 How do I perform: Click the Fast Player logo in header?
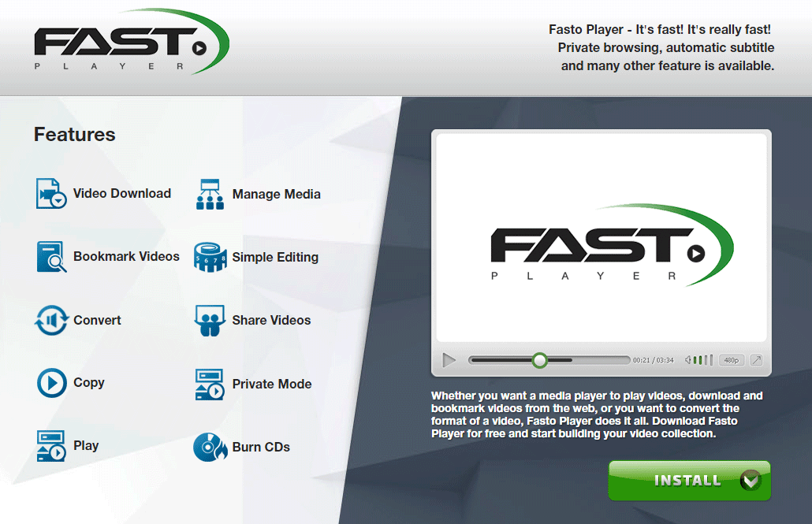coord(132,42)
